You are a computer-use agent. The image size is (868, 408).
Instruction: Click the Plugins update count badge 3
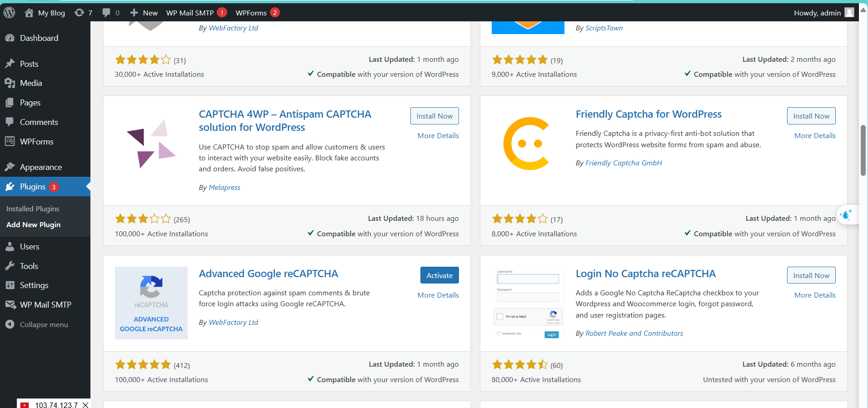point(54,187)
